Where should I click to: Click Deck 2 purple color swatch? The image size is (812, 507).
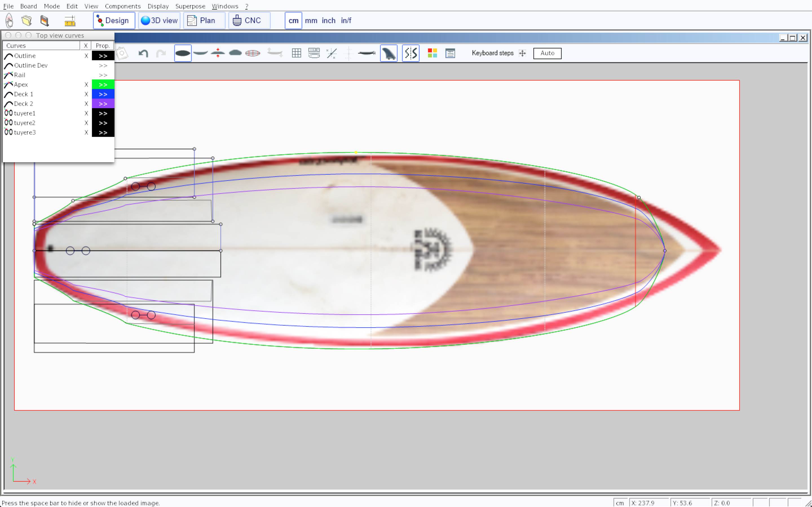103,104
